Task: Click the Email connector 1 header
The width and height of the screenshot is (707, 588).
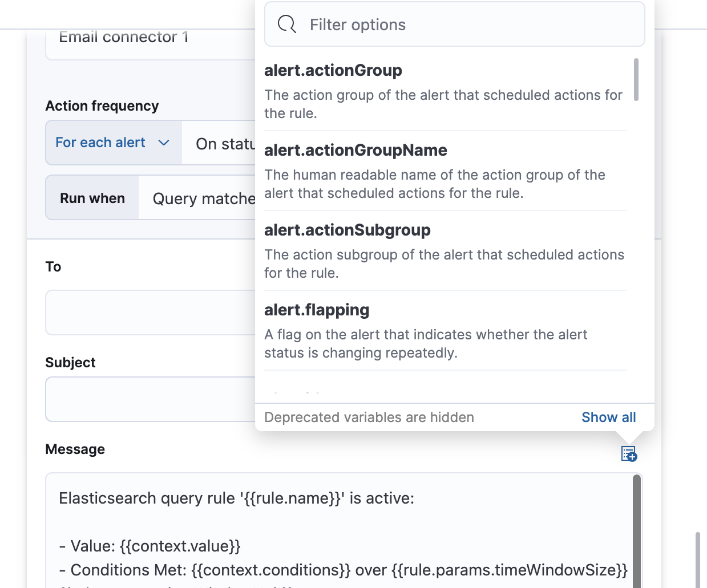Action: pyautogui.click(x=123, y=37)
